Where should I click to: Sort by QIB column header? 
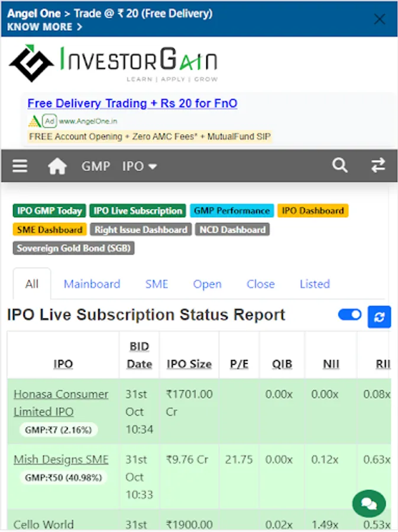(x=282, y=364)
